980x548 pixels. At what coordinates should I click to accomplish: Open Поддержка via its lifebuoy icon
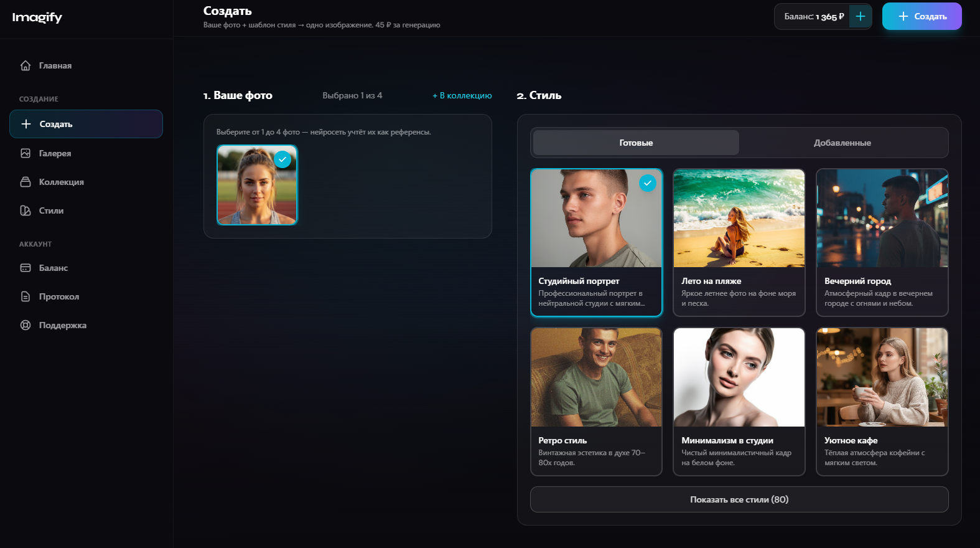pyautogui.click(x=26, y=325)
